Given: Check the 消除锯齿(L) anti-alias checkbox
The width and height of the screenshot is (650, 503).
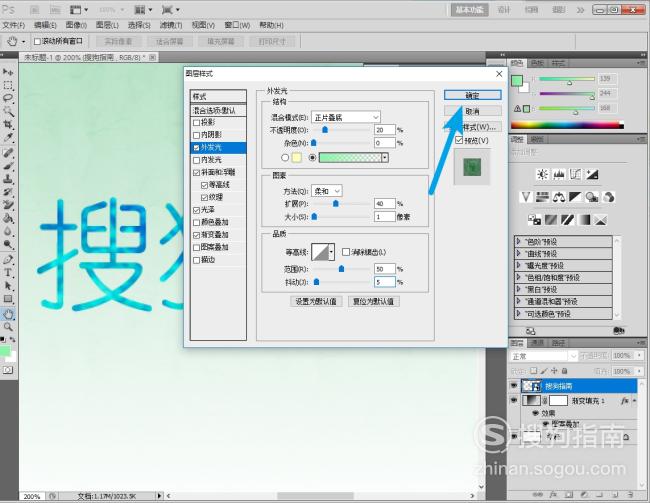Looking at the screenshot, I should (346, 252).
